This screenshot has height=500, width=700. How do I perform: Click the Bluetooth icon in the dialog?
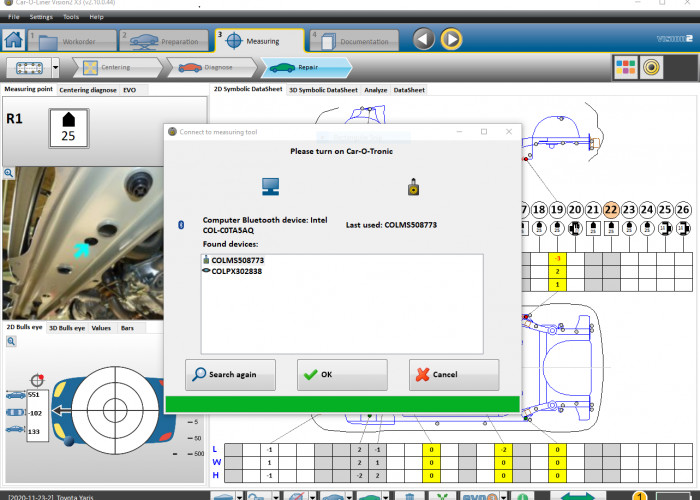(181, 225)
